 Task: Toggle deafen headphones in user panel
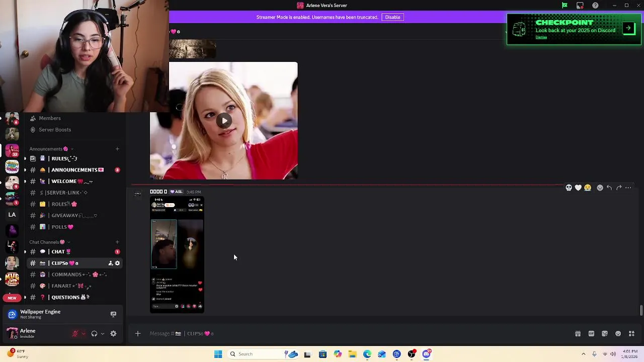[x=94, y=333]
